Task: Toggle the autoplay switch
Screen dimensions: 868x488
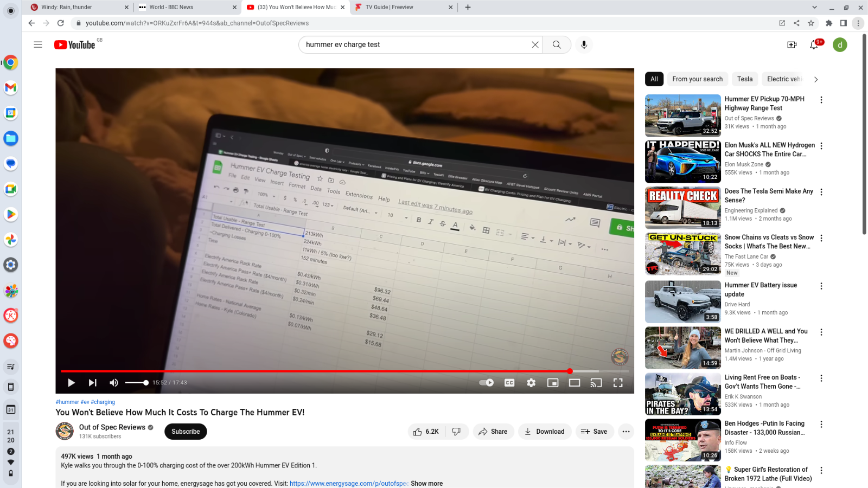Action: [486, 383]
